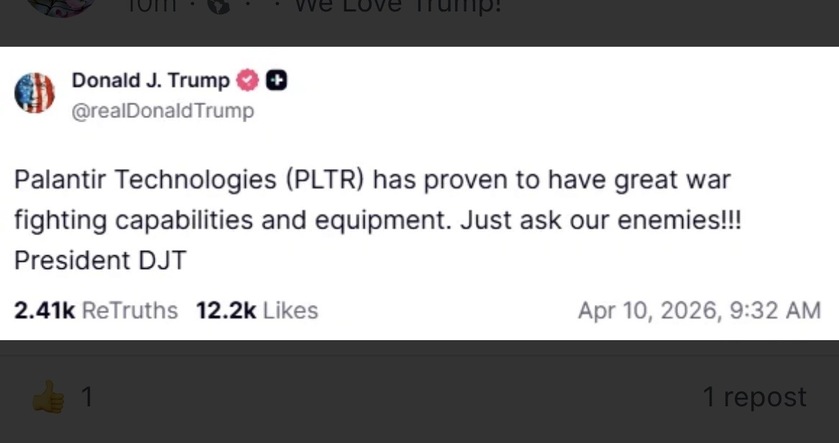The width and height of the screenshot is (839, 443).
Task: Open the "1 repost" link
Action: coord(753,397)
